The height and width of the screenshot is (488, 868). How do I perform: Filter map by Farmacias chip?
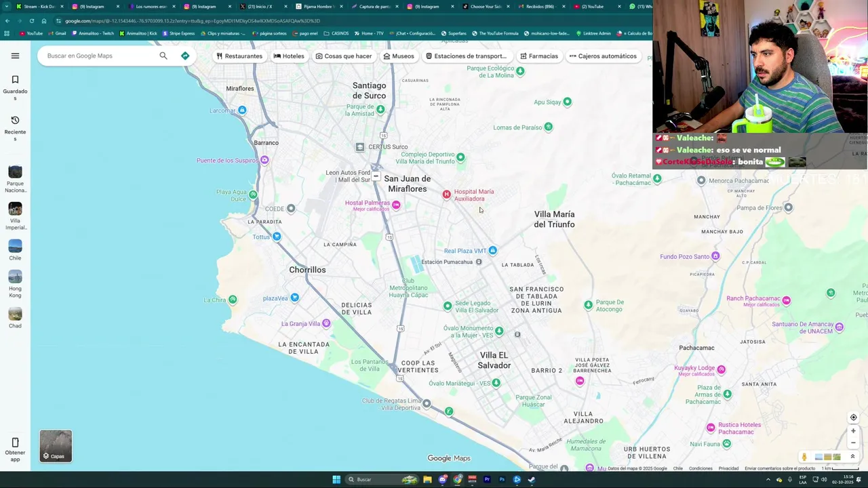click(539, 56)
